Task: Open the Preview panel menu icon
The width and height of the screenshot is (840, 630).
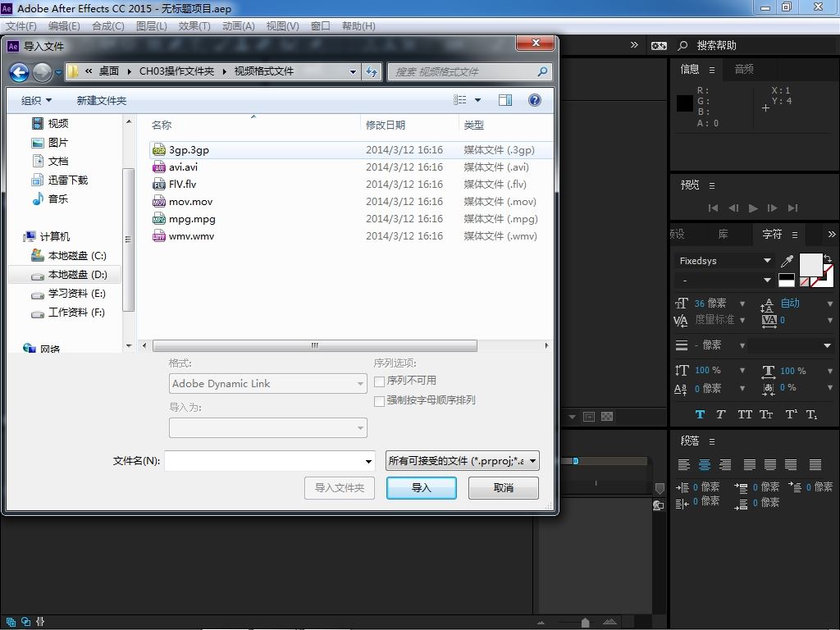Action: click(712, 185)
